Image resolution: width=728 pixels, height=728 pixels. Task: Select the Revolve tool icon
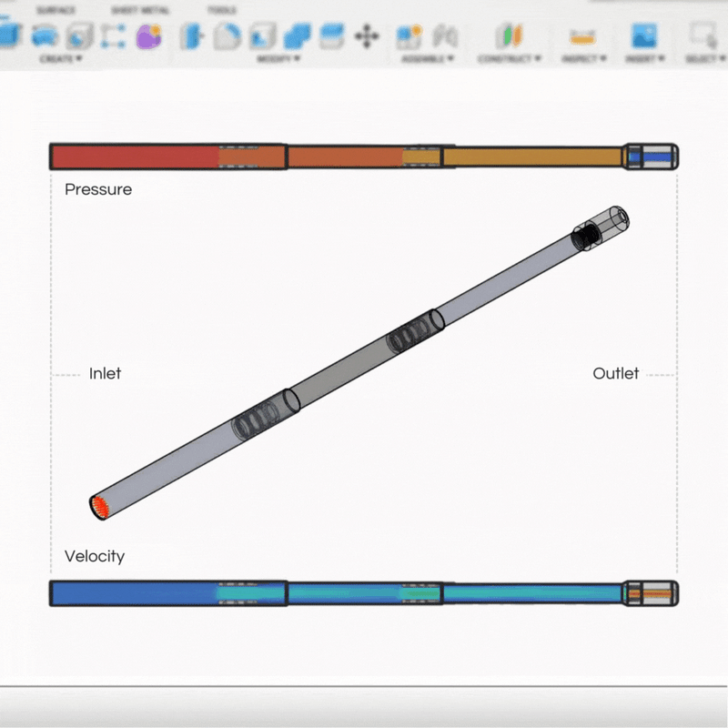(x=44, y=36)
